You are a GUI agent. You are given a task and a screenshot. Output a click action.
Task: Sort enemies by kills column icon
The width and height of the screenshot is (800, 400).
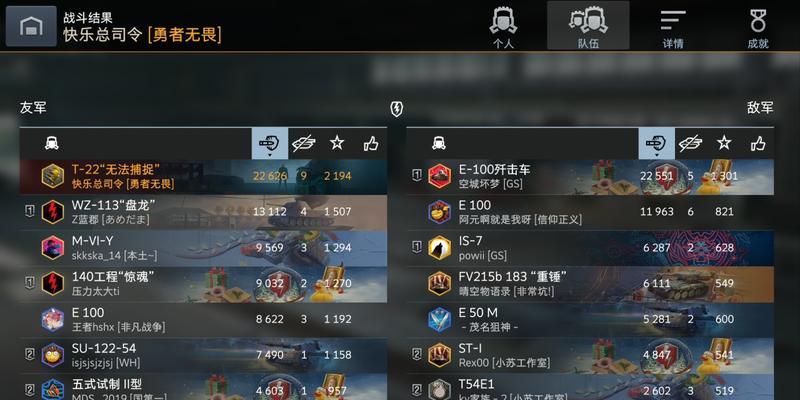690,143
